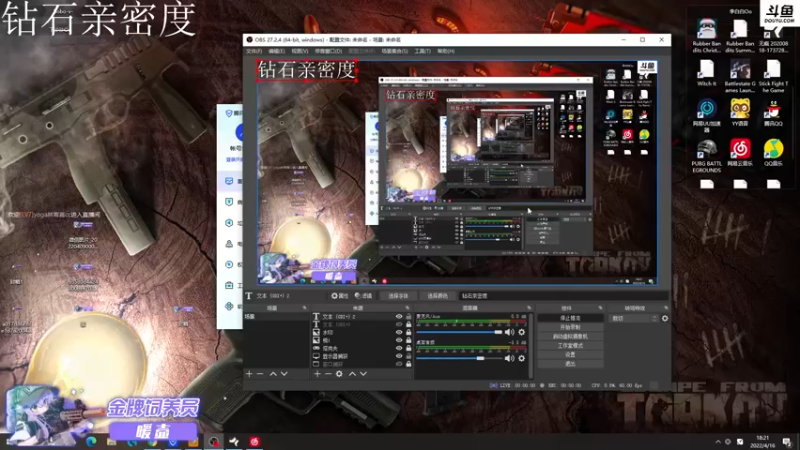
Task: Pop out the 来源 dock panel
Action: pos(407,308)
